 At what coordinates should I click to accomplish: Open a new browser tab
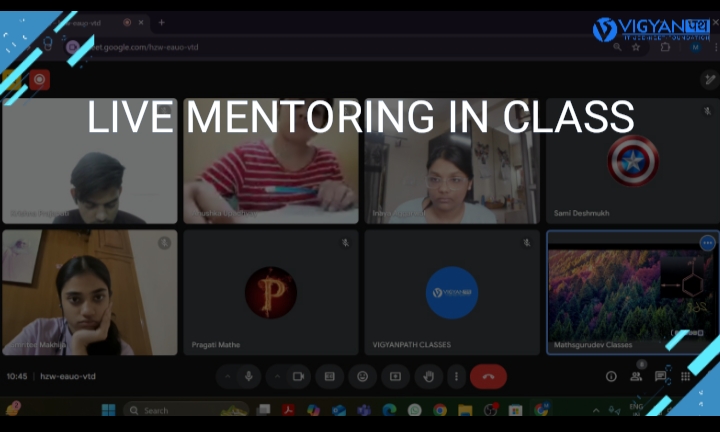click(162, 22)
